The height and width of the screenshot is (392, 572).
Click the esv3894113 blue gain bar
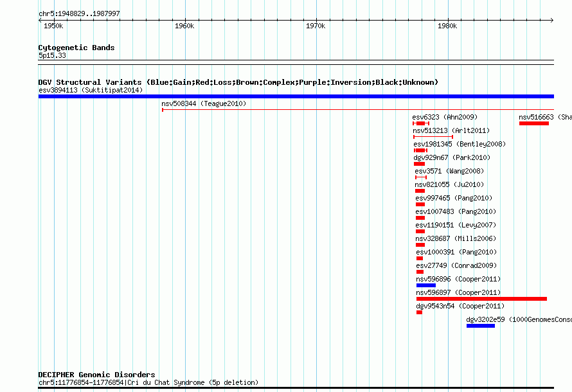click(296, 96)
